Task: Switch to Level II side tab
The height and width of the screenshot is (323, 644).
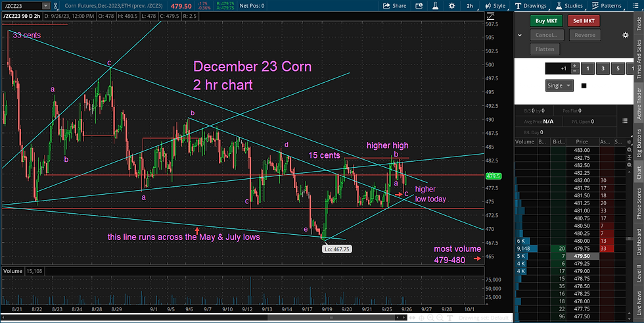Action: click(x=639, y=273)
